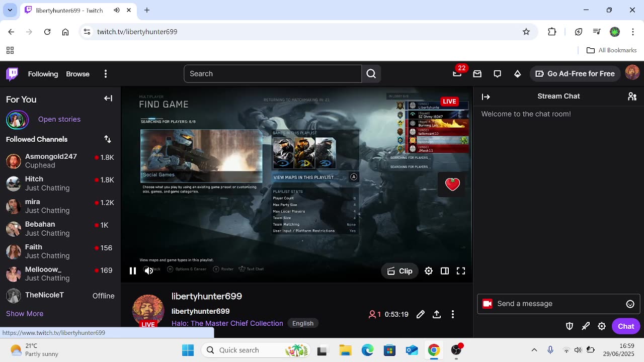Select the Bebahan followed channel
Image resolution: width=644 pixels, height=362 pixels.
click(x=60, y=229)
